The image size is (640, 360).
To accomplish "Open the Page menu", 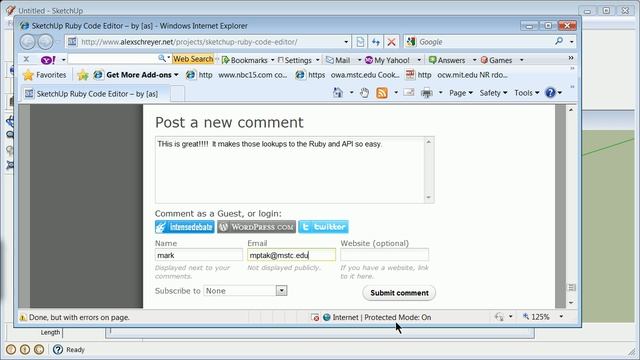I will 461,93.
